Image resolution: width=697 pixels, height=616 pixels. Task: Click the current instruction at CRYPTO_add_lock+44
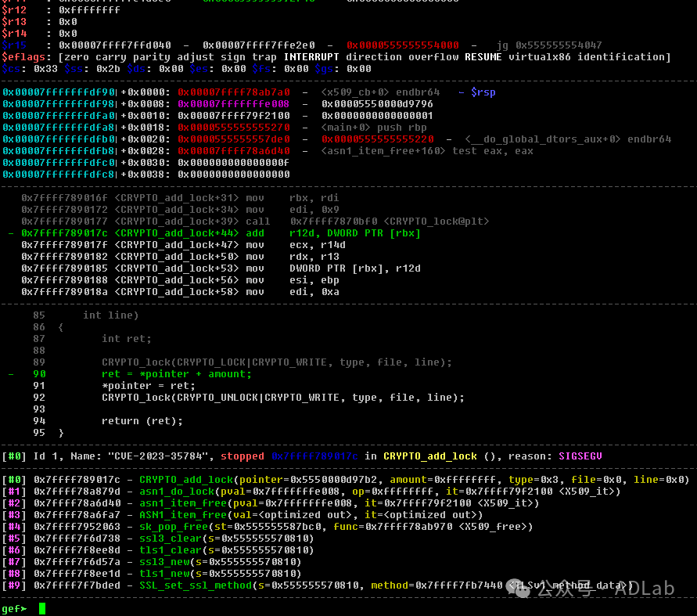[221, 233]
